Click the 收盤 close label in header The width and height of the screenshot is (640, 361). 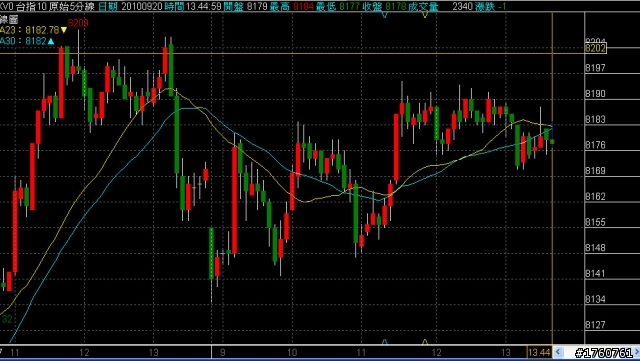373,7
